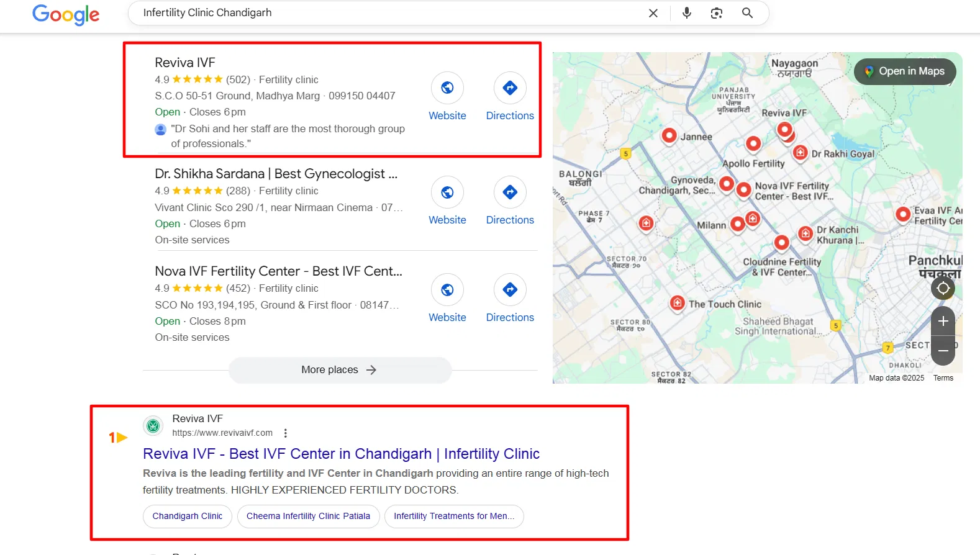Zoom out on the map
Image resolution: width=980 pixels, height=555 pixels.
(x=943, y=351)
